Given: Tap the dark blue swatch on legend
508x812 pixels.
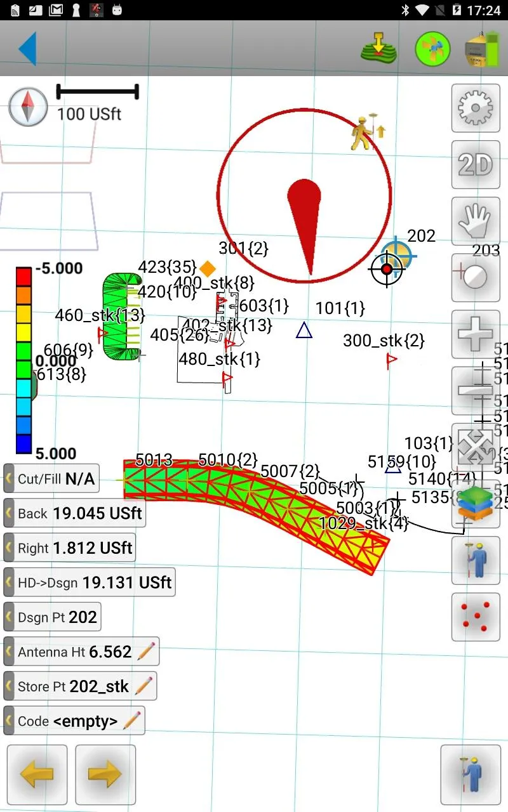Looking at the screenshot, I should tap(23, 444).
